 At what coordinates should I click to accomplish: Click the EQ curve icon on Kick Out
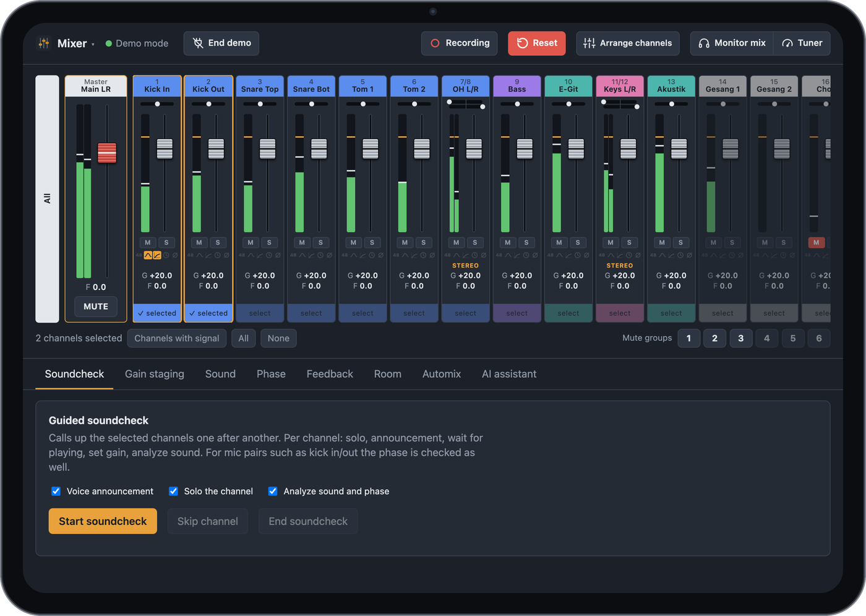coord(199,255)
